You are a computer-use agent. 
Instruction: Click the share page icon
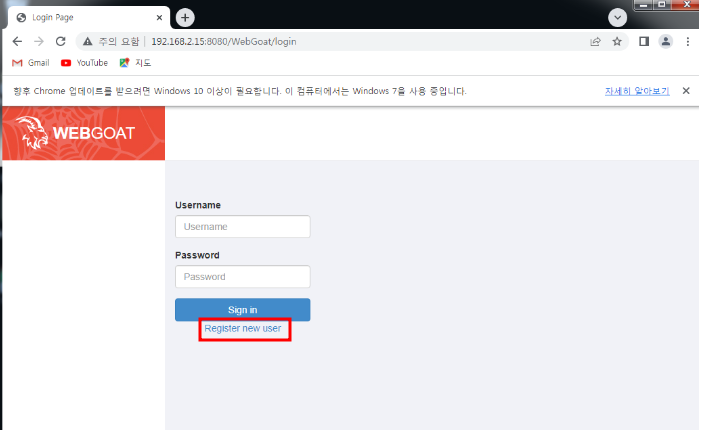(x=595, y=42)
